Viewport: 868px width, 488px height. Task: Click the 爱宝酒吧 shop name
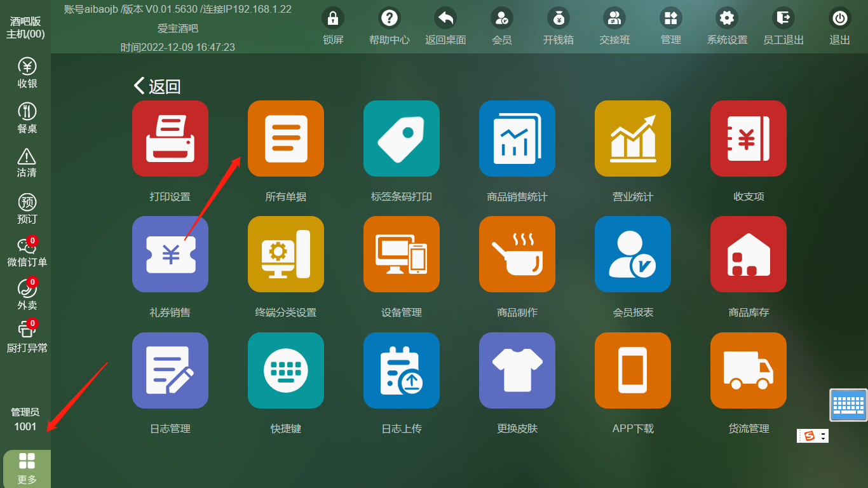click(178, 29)
